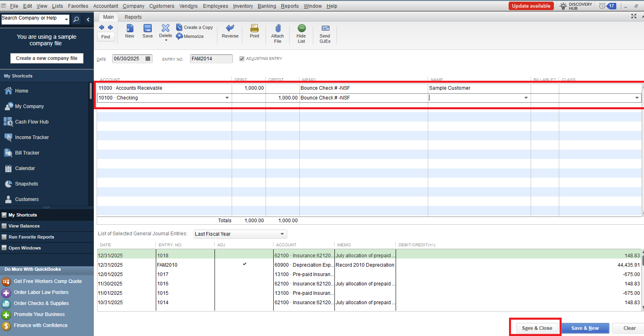
Task: Click Save & Close button
Action: coord(537,328)
